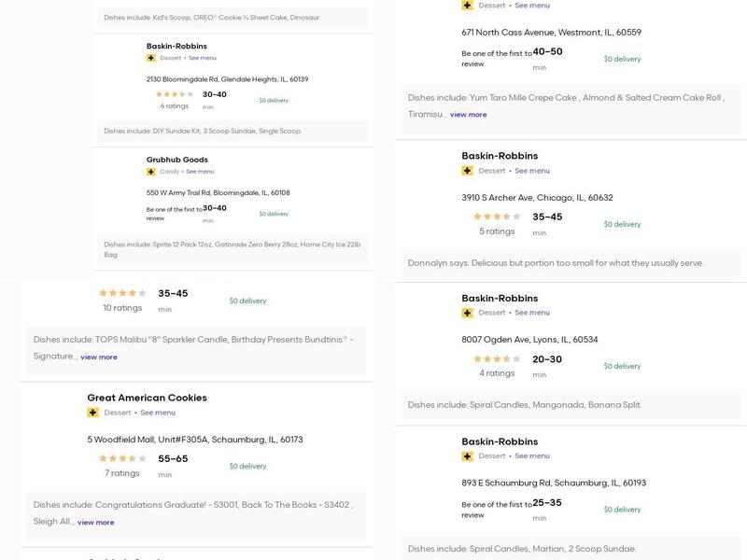The height and width of the screenshot is (560, 747).
Task: Expand 'view more' after Sleigh All text
Action: 95,523
